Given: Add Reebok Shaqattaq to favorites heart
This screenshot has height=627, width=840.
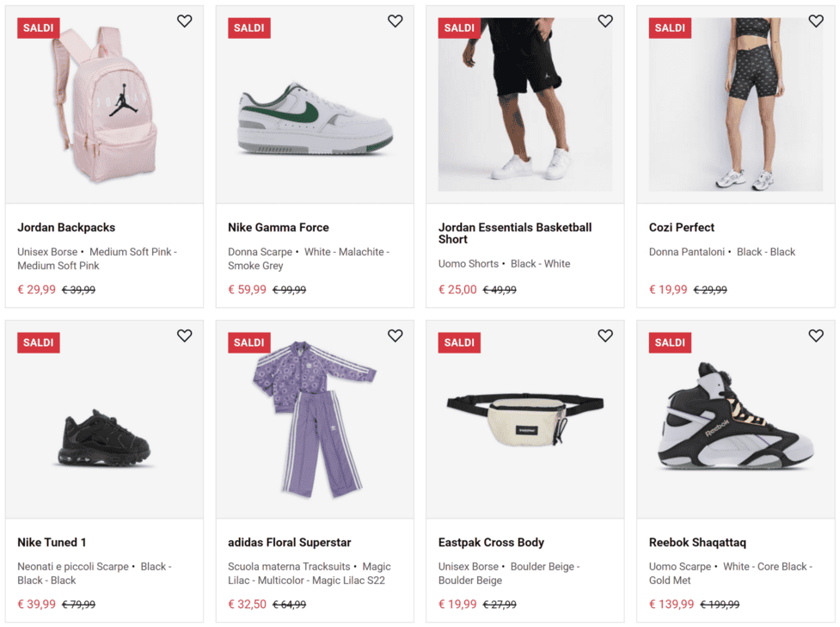Looking at the screenshot, I should click(816, 336).
